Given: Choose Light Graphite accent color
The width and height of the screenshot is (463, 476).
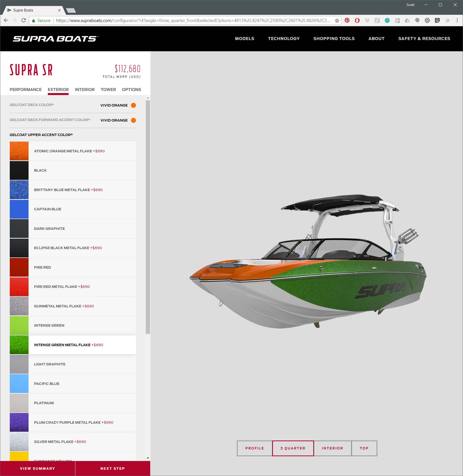Looking at the screenshot, I should click(x=73, y=364).
